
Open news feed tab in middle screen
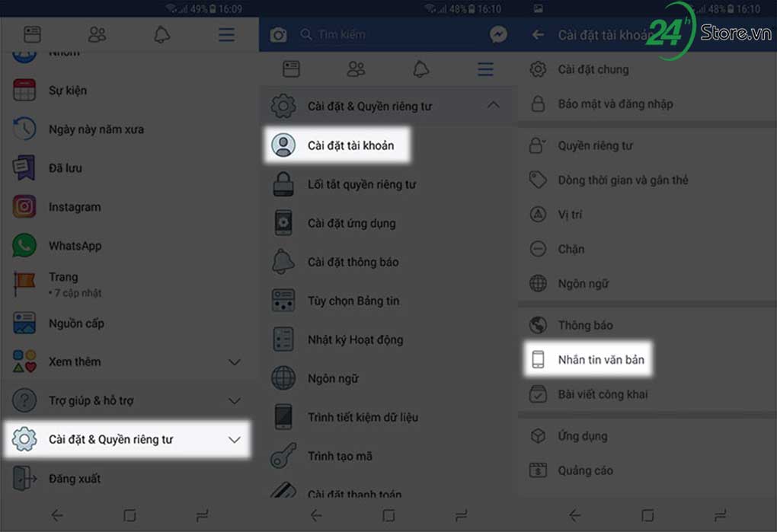click(x=291, y=69)
